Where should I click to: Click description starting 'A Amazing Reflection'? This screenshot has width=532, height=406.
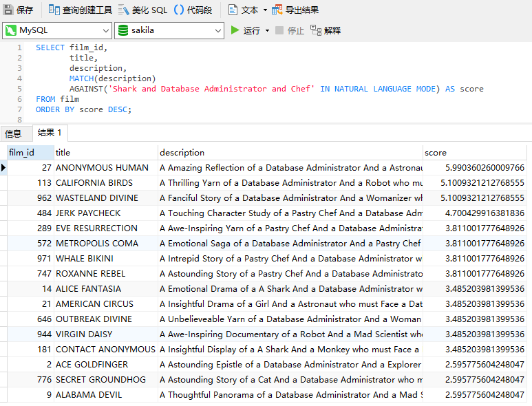(290, 167)
